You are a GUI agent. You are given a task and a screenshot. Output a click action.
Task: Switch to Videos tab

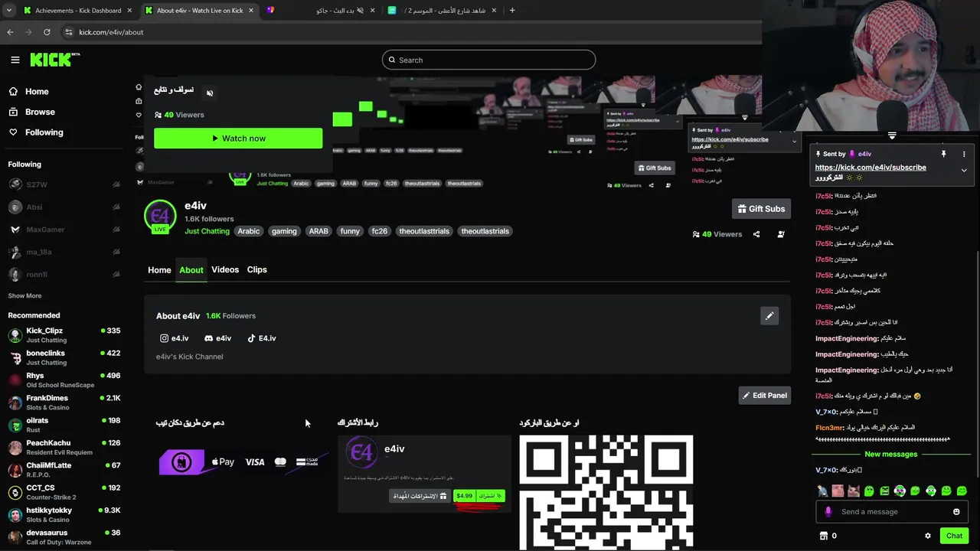click(x=225, y=269)
